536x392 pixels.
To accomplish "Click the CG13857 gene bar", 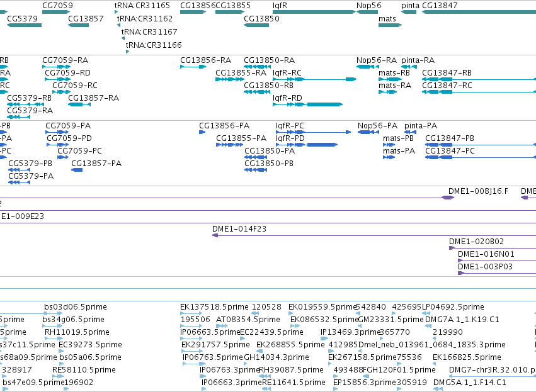I will pos(78,25).
